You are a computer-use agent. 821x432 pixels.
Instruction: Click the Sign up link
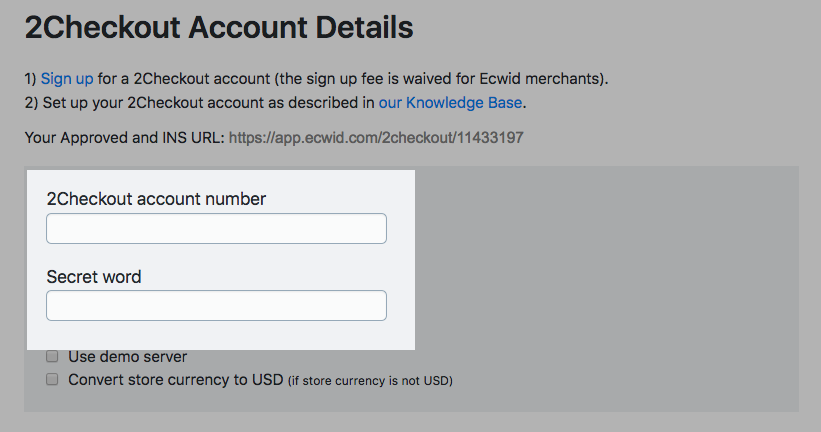[69, 78]
